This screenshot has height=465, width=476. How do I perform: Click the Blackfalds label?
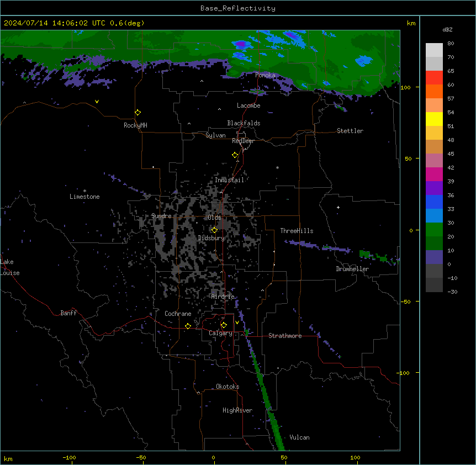point(244,123)
